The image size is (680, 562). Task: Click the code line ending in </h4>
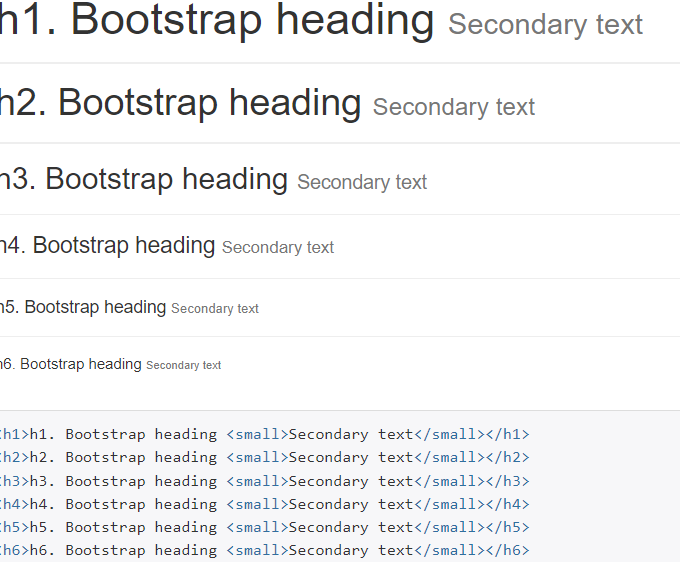point(265,504)
